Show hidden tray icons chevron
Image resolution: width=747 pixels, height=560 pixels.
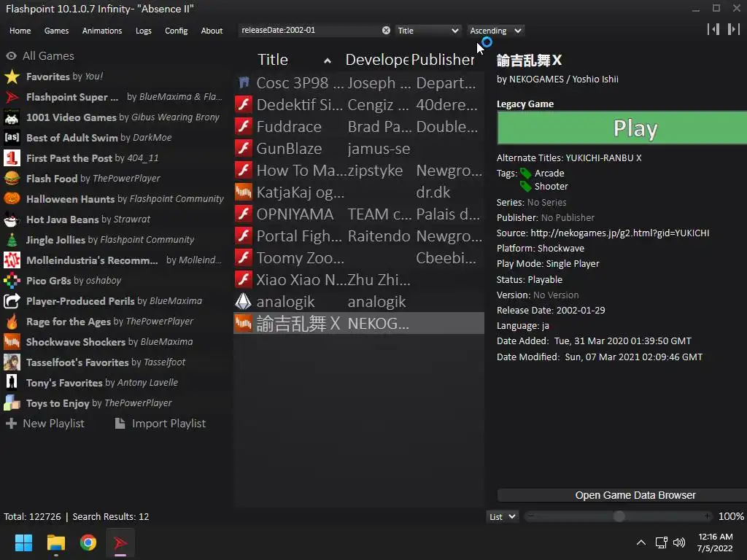(640, 542)
